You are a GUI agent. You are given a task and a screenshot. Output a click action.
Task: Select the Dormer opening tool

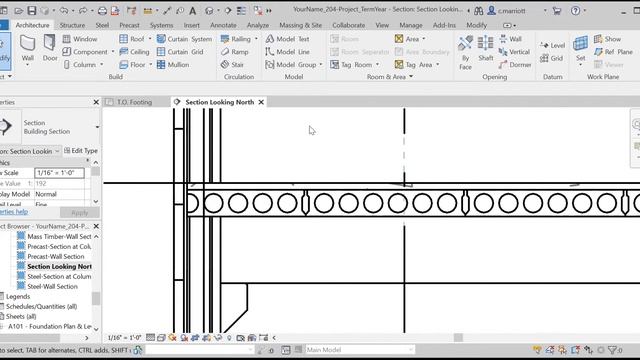click(515, 64)
